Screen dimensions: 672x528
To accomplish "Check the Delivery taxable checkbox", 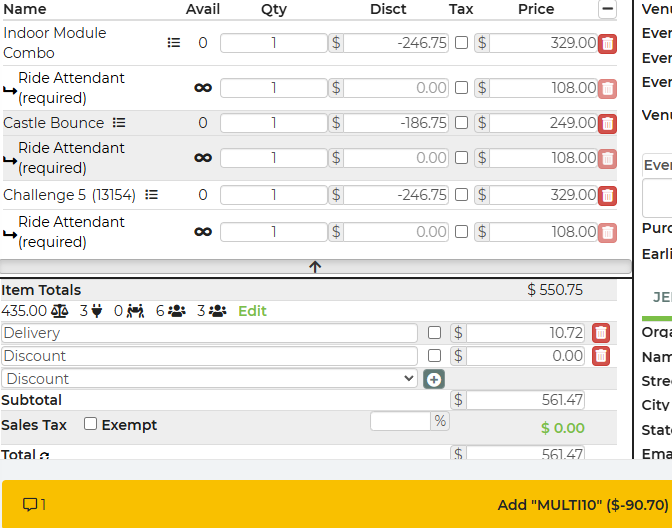I will (434, 333).
